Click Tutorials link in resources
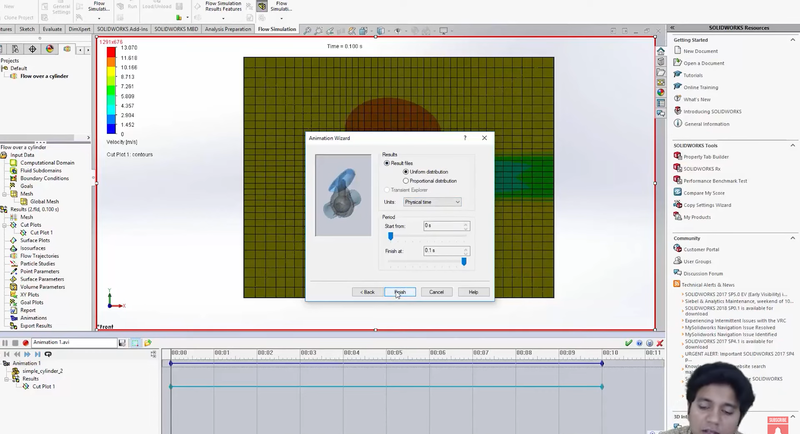 pos(693,75)
